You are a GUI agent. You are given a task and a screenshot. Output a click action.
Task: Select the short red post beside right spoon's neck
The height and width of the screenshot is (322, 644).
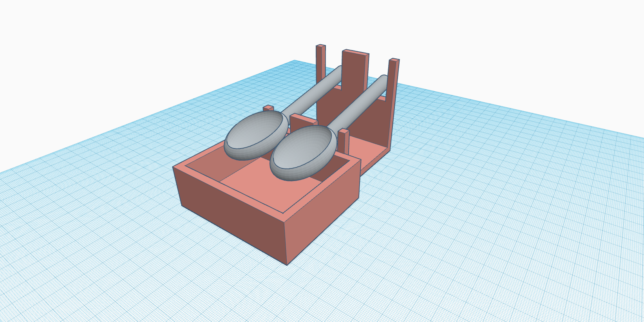344,141
